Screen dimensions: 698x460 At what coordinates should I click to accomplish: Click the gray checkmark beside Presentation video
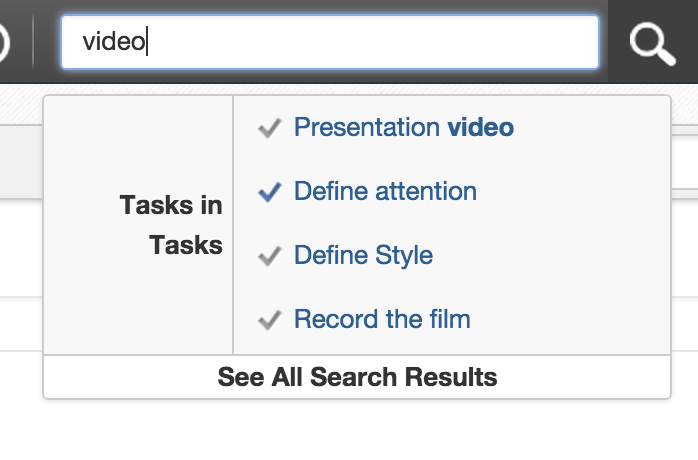point(270,128)
